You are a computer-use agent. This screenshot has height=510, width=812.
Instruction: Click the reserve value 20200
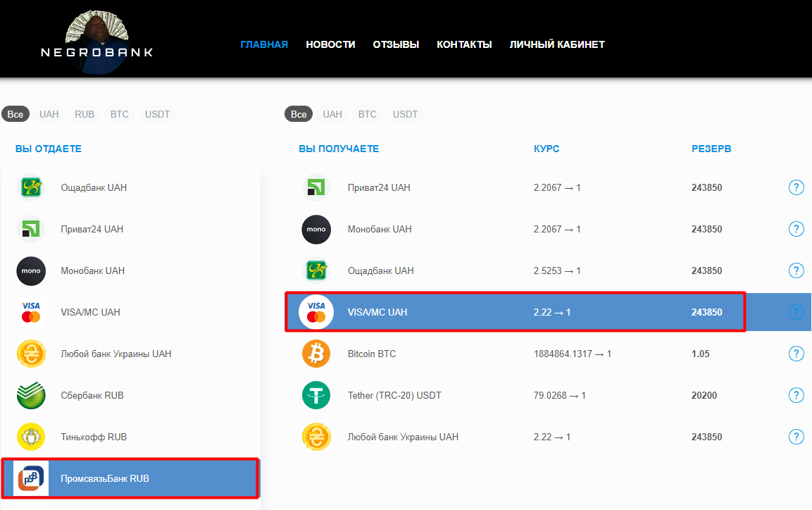(704, 395)
